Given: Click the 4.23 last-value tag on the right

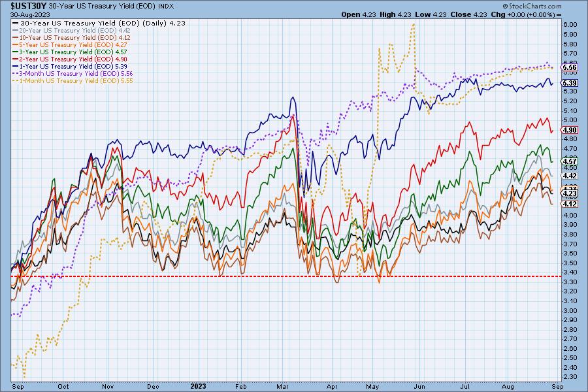Looking at the screenshot, I should click(570, 194).
